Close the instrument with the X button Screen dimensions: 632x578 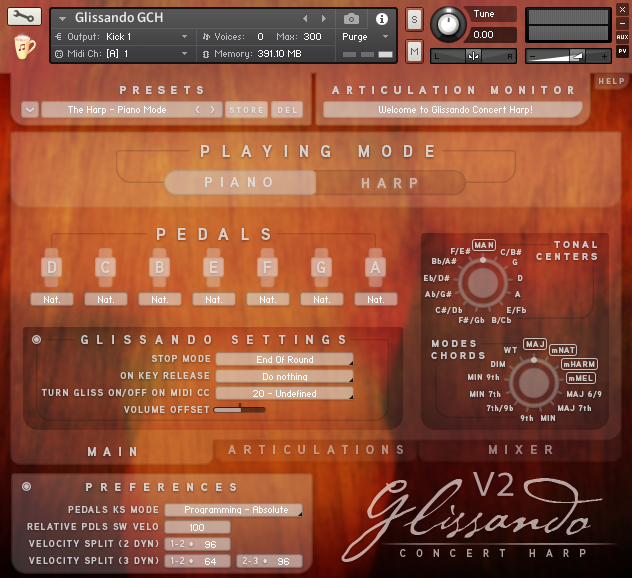coord(622,10)
